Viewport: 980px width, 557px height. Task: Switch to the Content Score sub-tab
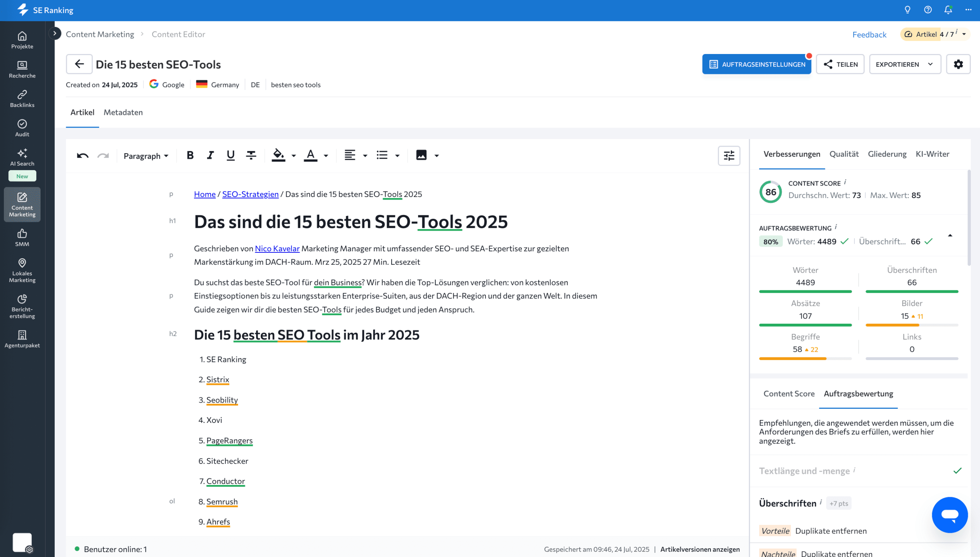pyautogui.click(x=789, y=394)
